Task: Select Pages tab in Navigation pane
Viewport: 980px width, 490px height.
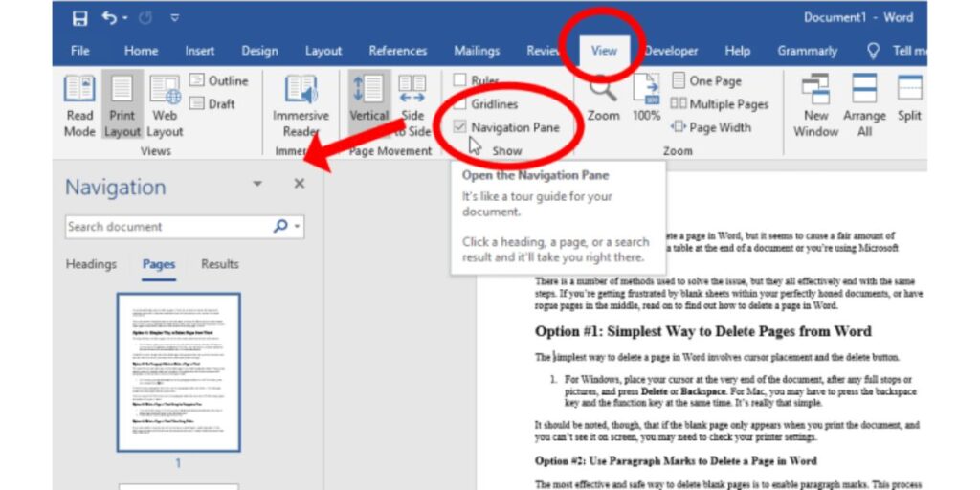Action: click(159, 264)
